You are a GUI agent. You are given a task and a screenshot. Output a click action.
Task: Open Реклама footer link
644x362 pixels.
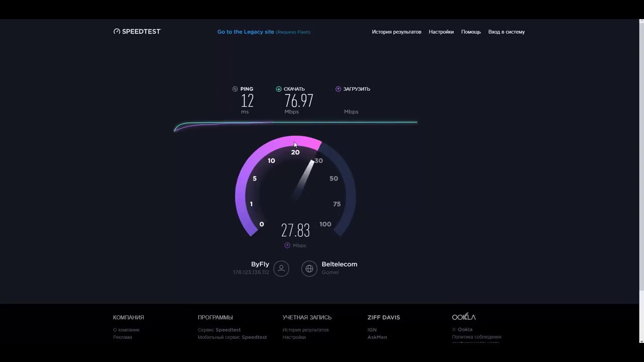pos(123,337)
